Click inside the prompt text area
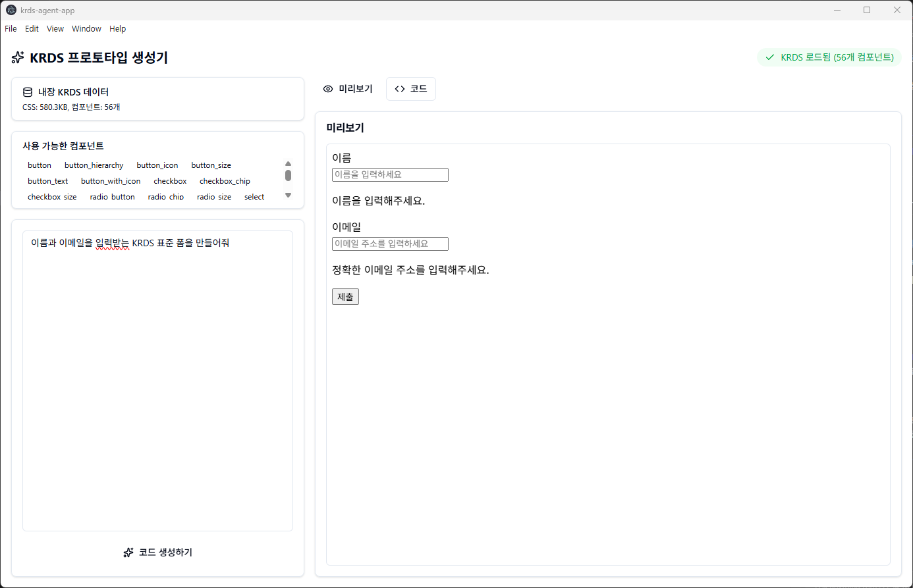The height and width of the screenshot is (588, 913). 157,381
